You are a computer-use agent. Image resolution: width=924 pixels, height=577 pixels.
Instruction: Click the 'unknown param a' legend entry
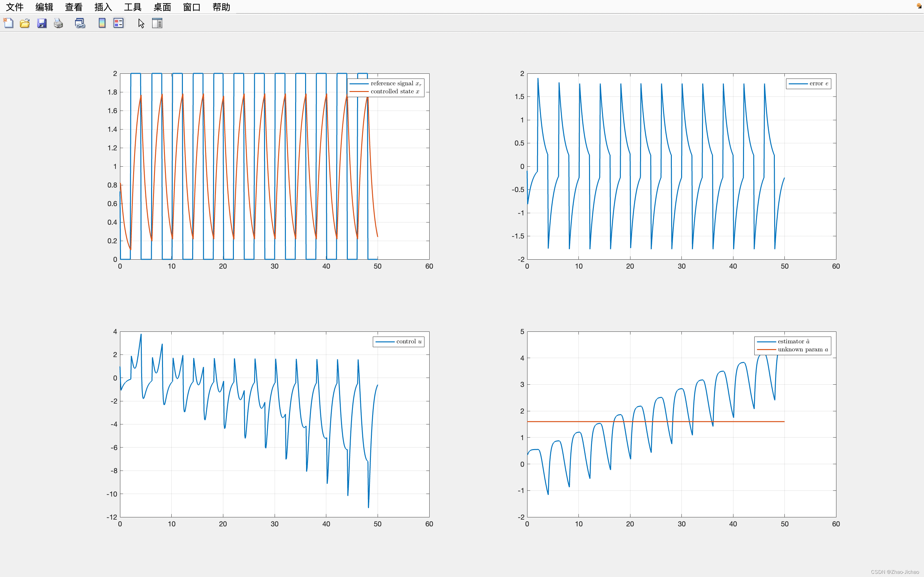tap(803, 349)
